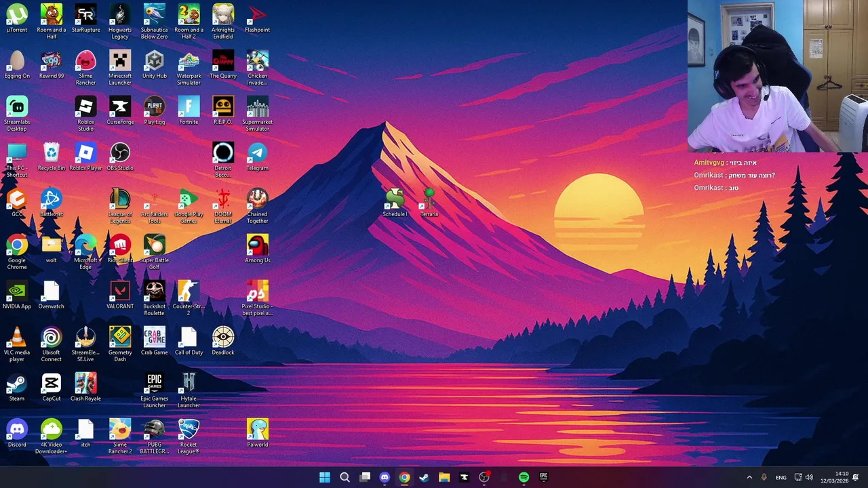Select the Deadlock desktop icon

tap(223, 342)
